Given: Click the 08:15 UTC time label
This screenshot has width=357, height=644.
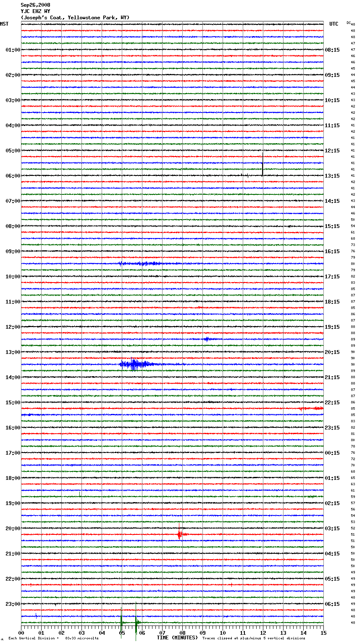Looking at the screenshot, I should coord(332,50).
